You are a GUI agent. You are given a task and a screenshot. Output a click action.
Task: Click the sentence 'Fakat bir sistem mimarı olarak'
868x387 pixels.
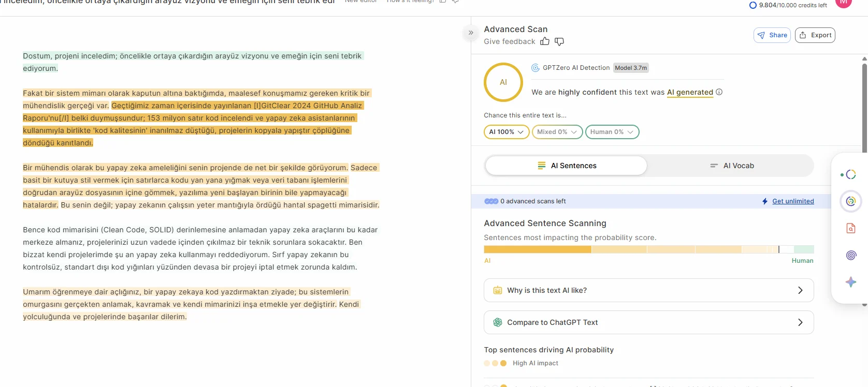tap(196, 99)
